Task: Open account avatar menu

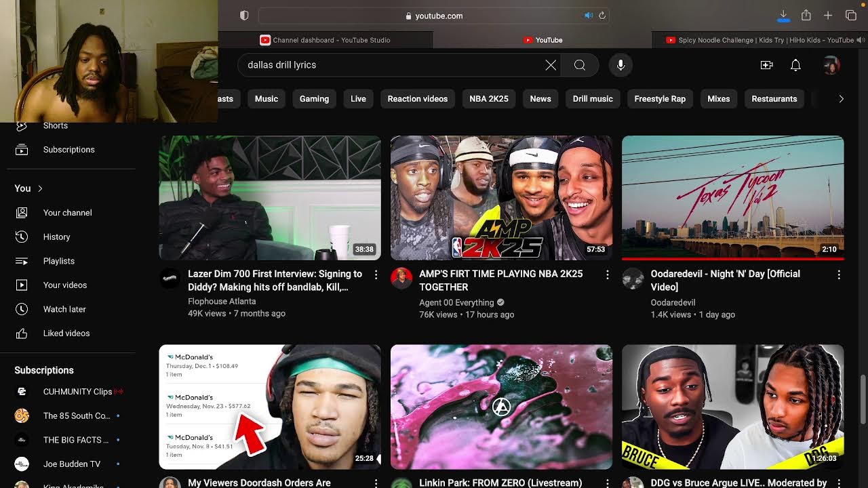Action: pos(831,65)
